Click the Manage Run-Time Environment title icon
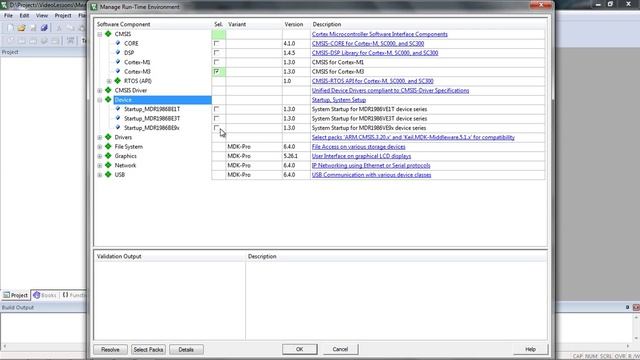Viewport: 640px width, 360px height. (94, 7)
